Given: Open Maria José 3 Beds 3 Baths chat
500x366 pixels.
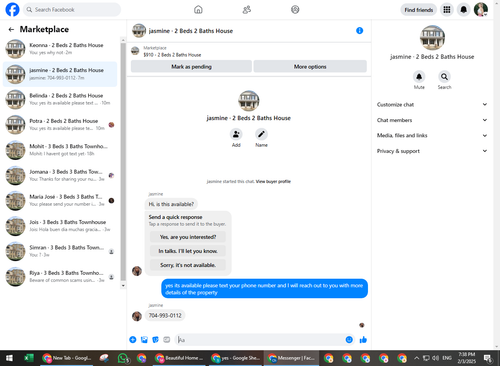Looking at the screenshot, I should point(60,200).
